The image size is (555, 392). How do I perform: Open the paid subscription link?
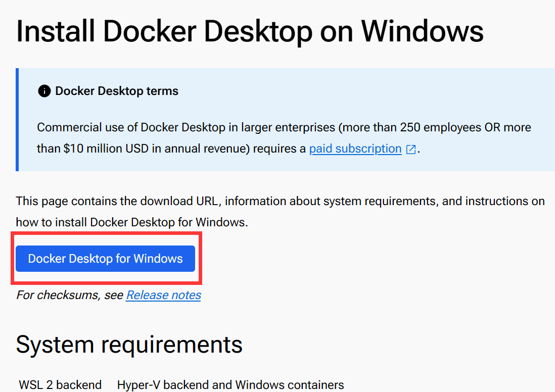355,149
